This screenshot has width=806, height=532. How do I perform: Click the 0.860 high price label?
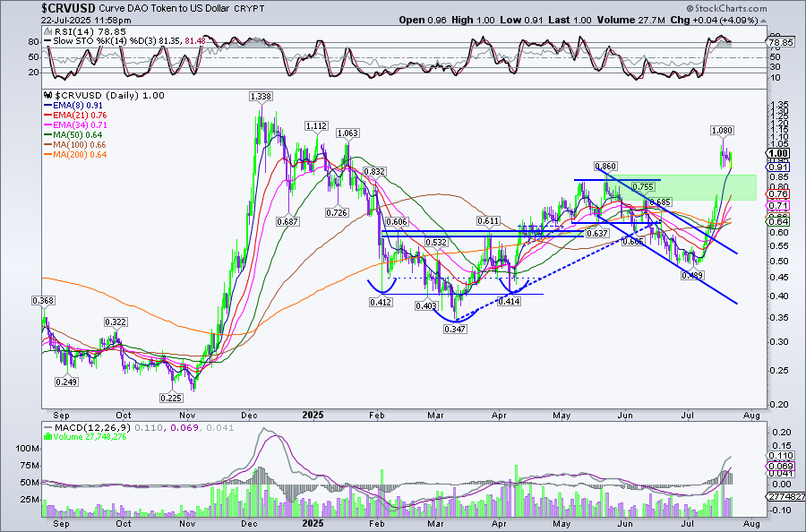click(605, 166)
